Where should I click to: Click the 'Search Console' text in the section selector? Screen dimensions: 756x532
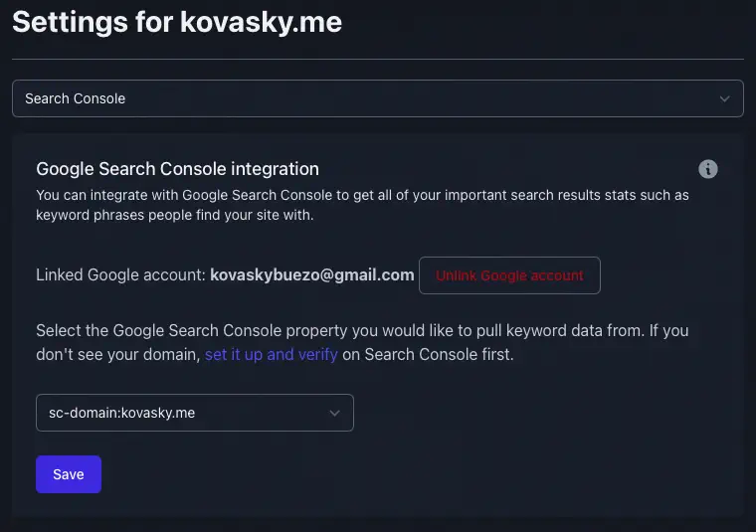click(75, 98)
